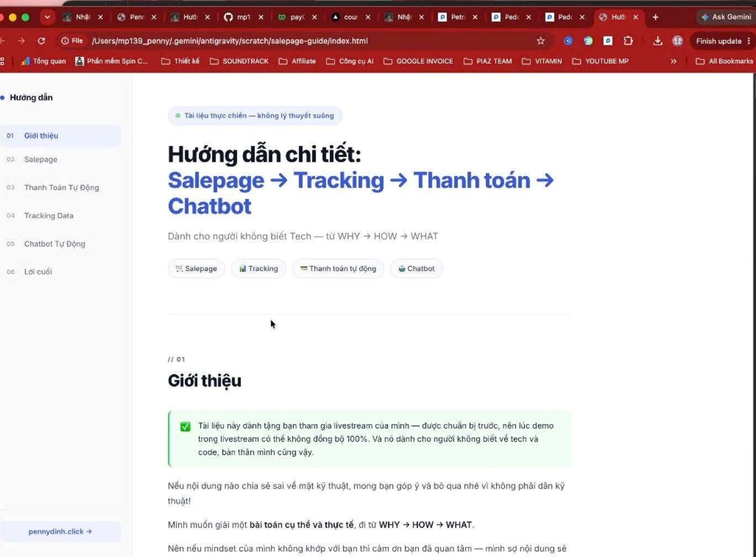The image size is (756, 557).
Task: Click the green globe extension icon
Action: (588, 41)
